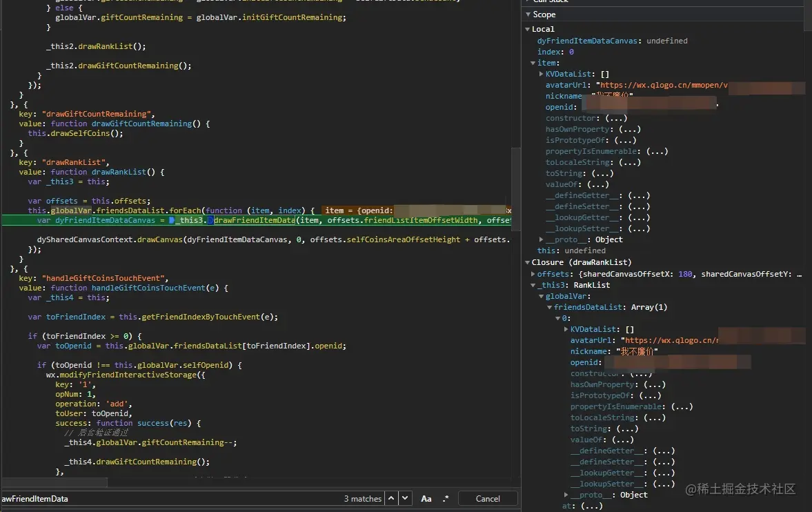Image resolution: width=812 pixels, height=512 pixels.
Task: Invoke hasOwnProperty (...) in Local item
Action: [x=629, y=129]
